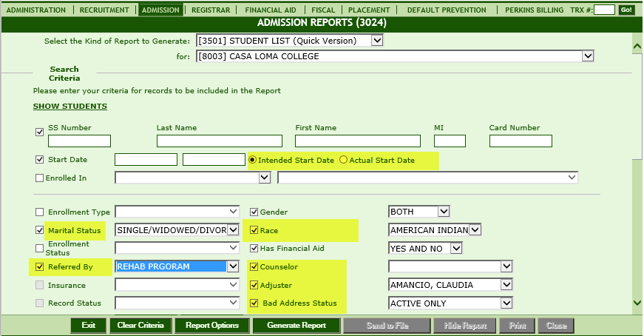Click the Hide Report button
The height and width of the screenshot is (336, 644).
(x=465, y=326)
